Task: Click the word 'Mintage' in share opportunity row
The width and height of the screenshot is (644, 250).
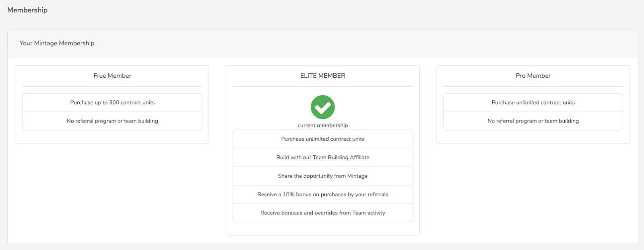Action: coord(357,176)
